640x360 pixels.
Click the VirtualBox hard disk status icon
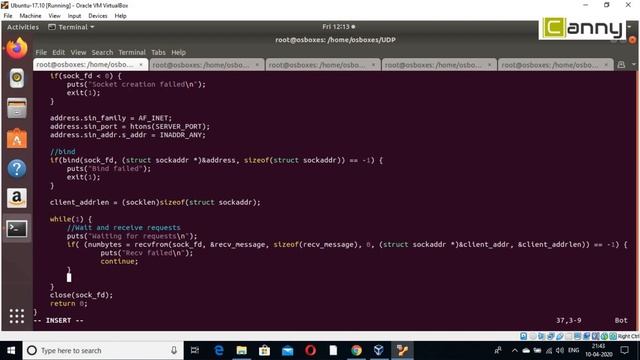coord(524,336)
